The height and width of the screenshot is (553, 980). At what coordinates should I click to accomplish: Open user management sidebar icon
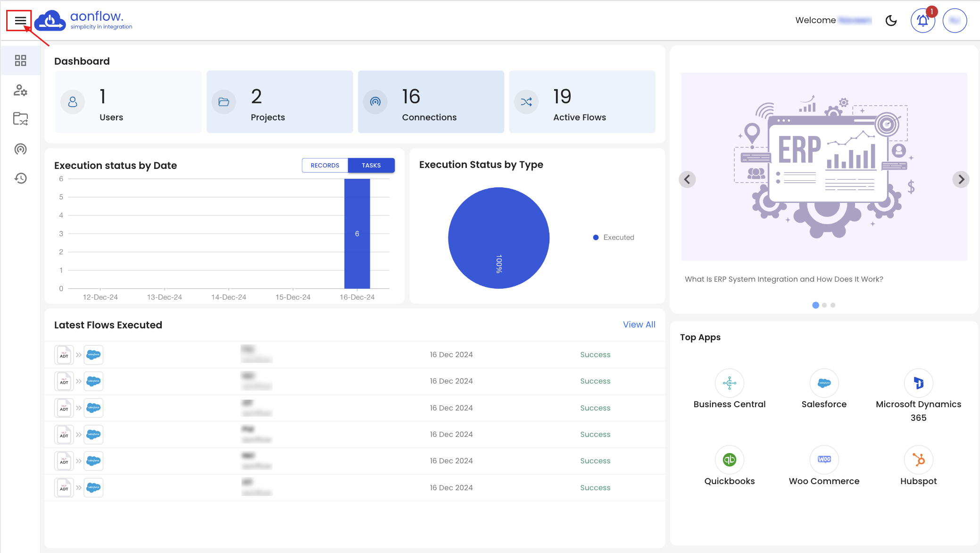click(x=20, y=90)
